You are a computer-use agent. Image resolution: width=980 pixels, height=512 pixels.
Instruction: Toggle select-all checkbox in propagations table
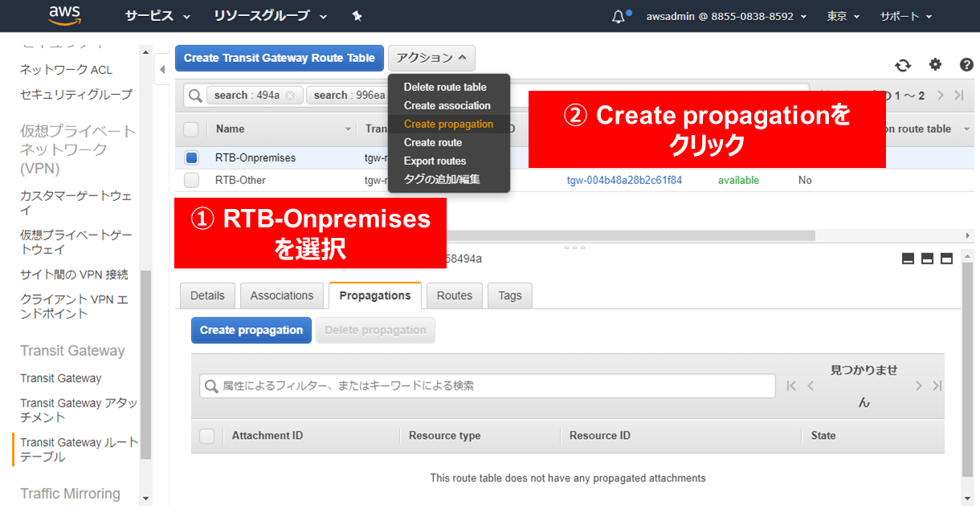tap(207, 436)
